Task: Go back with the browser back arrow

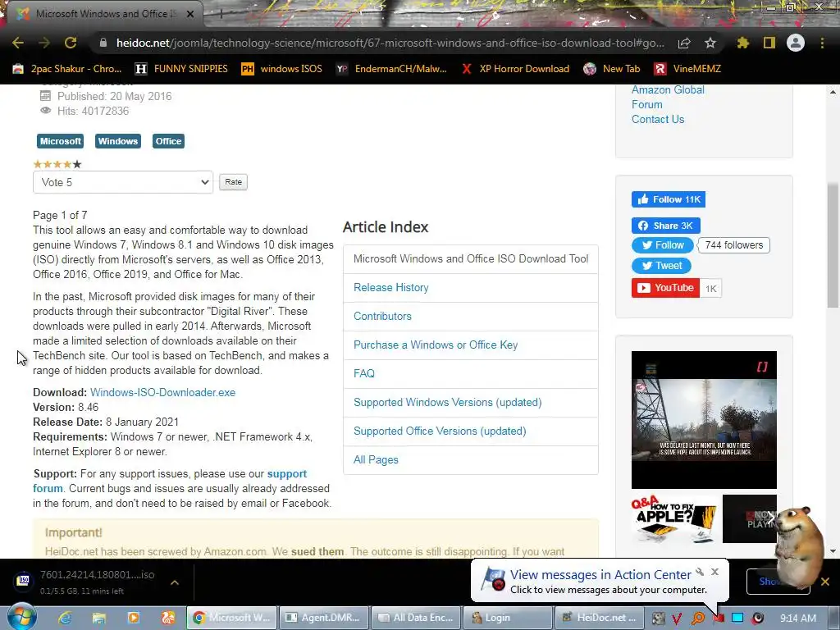Action: coord(18,43)
